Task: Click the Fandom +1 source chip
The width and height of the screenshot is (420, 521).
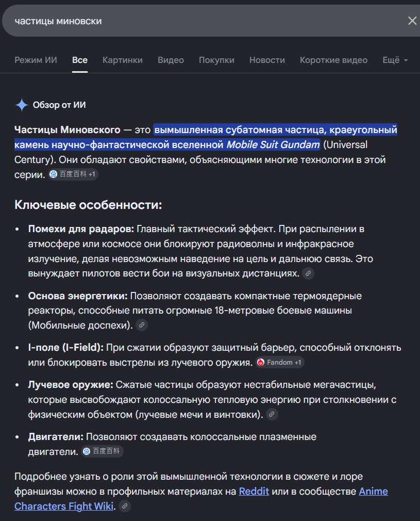Action: click(279, 362)
